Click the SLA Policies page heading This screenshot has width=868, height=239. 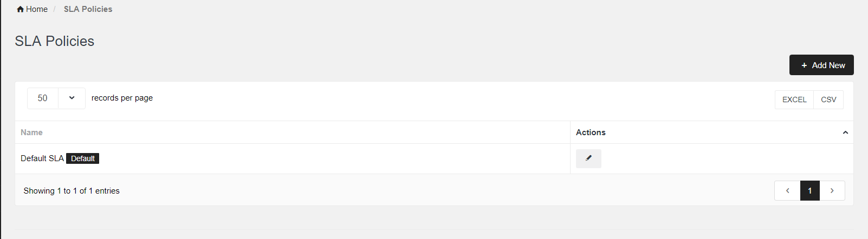(x=54, y=41)
